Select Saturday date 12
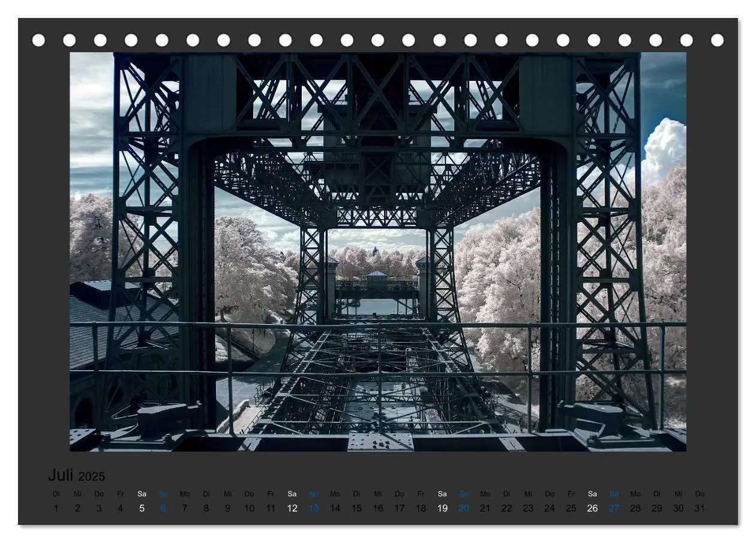The height and width of the screenshot is (543, 756). point(292,508)
